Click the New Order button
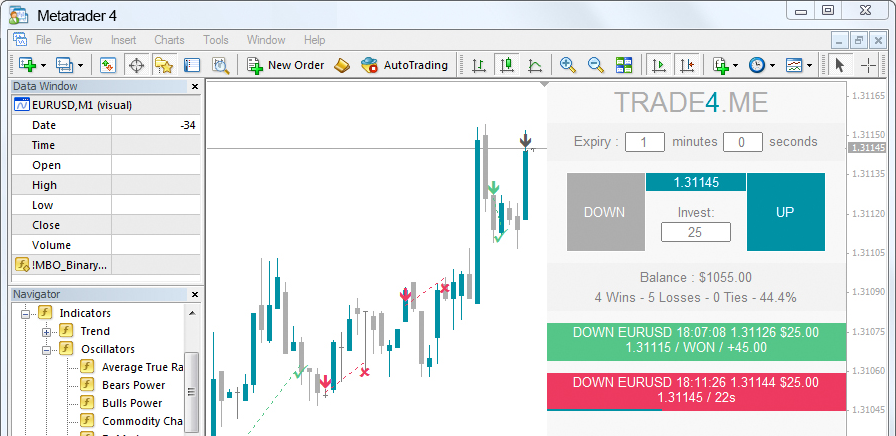Image resolution: width=896 pixels, height=436 pixels. pos(286,65)
